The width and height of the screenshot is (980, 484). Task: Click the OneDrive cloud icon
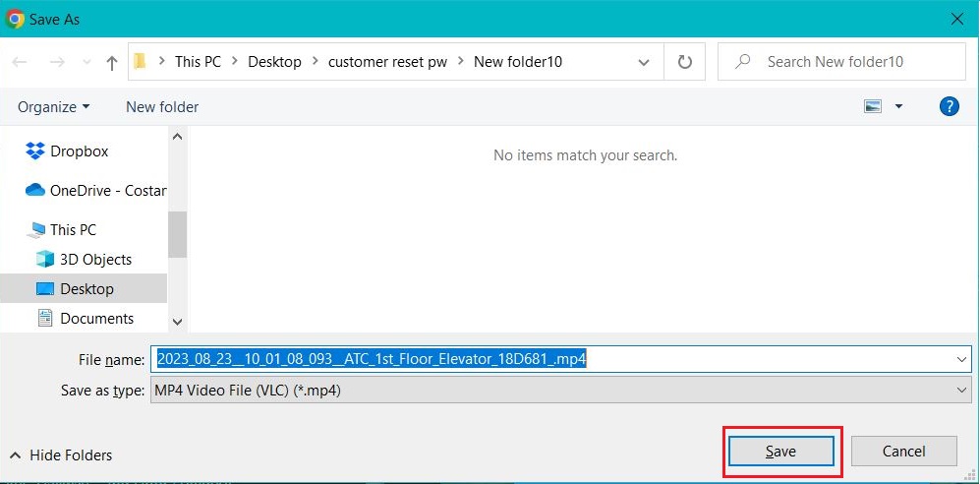click(x=35, y=190)
